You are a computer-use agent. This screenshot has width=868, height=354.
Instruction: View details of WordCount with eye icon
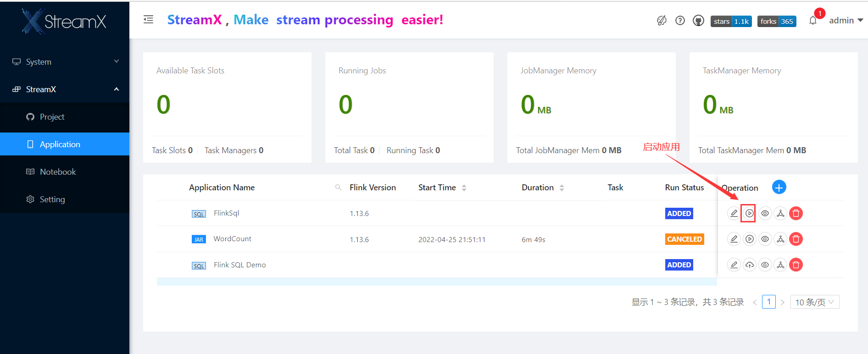pyautogui.click(x=765, y=239)
